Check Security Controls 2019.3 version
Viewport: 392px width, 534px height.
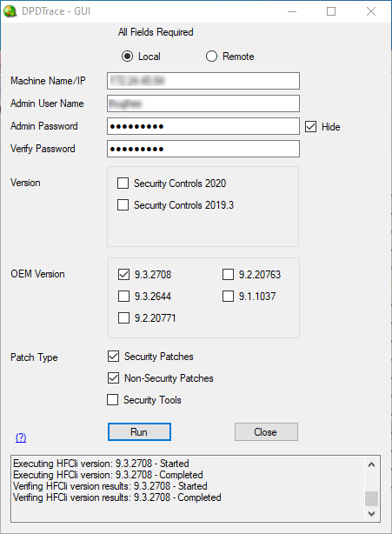(x=123, y=205)
